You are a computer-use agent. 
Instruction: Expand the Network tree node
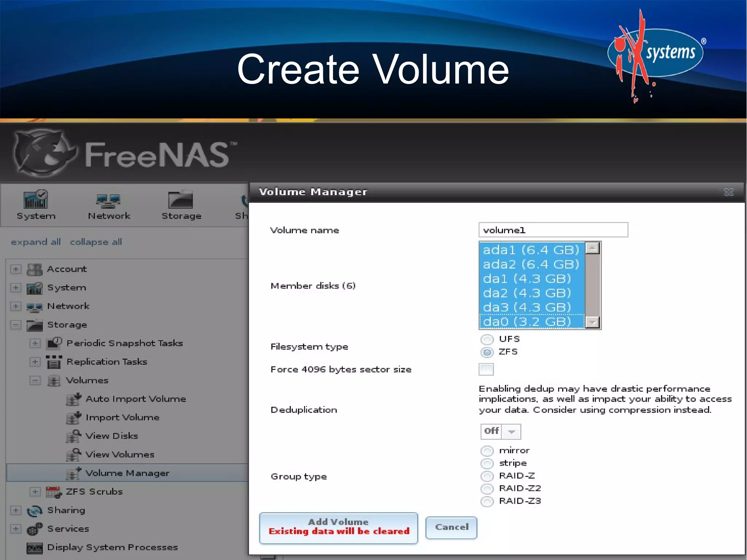16,306
